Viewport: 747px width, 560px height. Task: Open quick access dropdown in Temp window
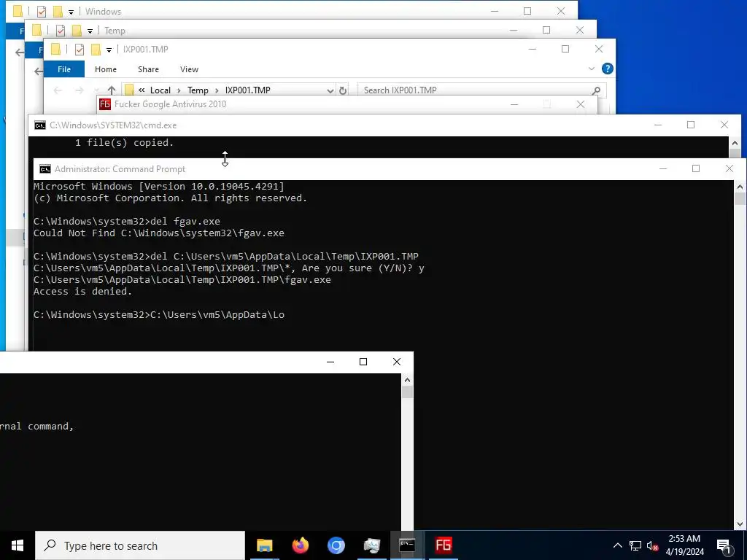coord(90,31)
